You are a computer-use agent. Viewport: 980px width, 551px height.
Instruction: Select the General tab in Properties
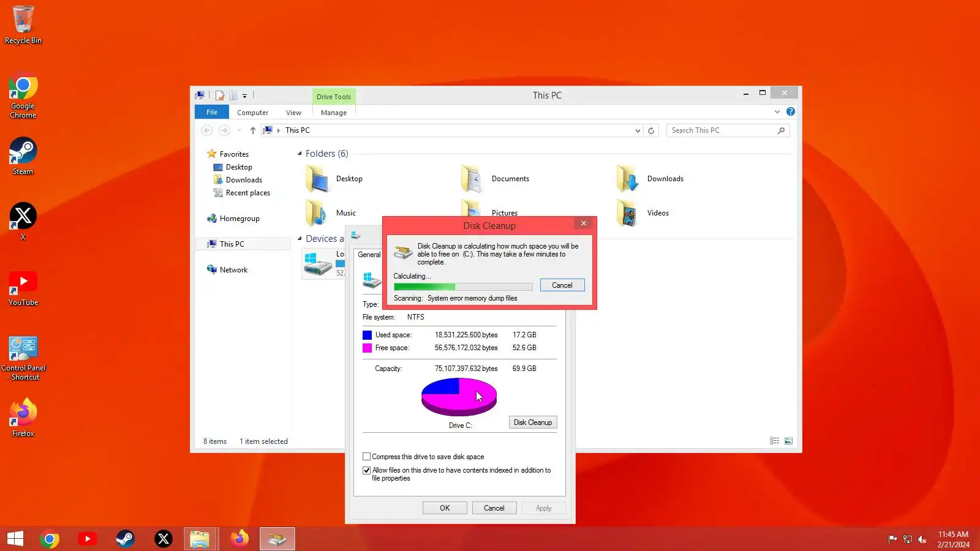(x=369, y=255)
